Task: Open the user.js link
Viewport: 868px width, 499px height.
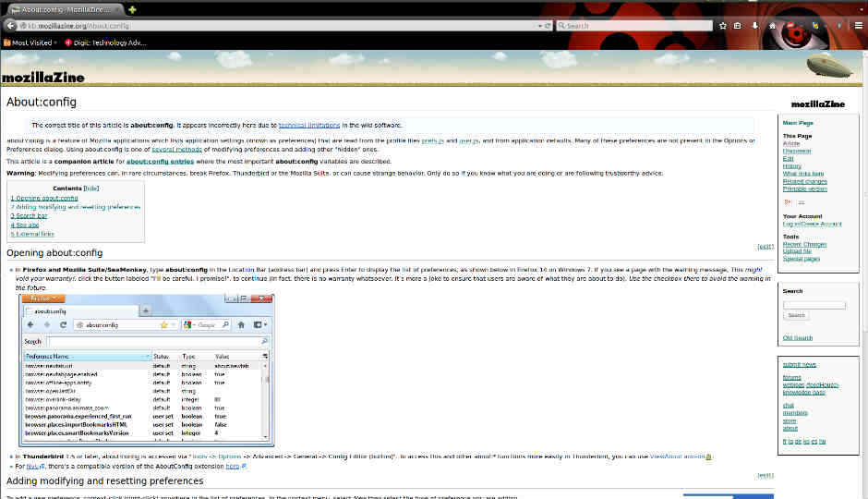Action: tap(469, 140)
